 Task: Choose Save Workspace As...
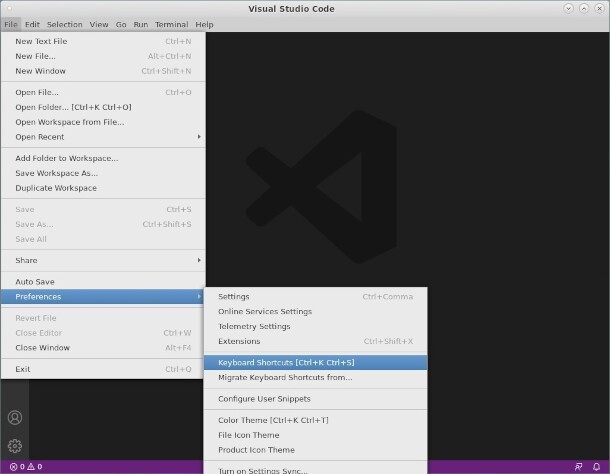coord(103,173)
